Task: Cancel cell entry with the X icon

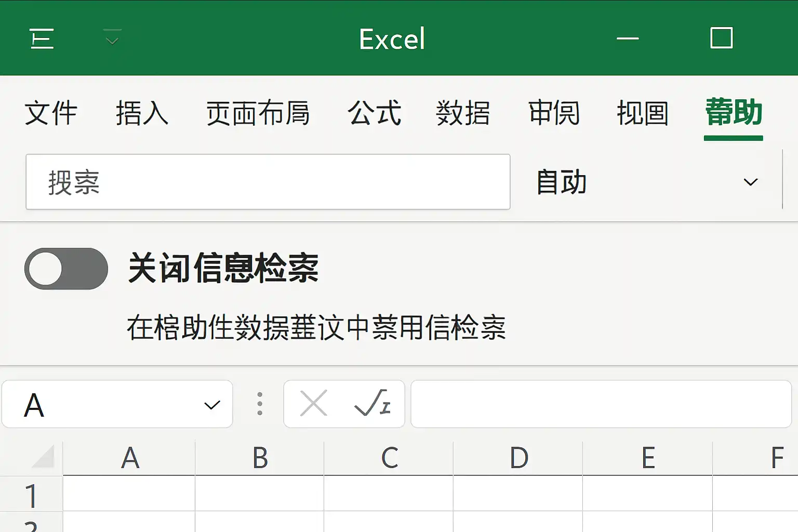Action: point(314,404)
